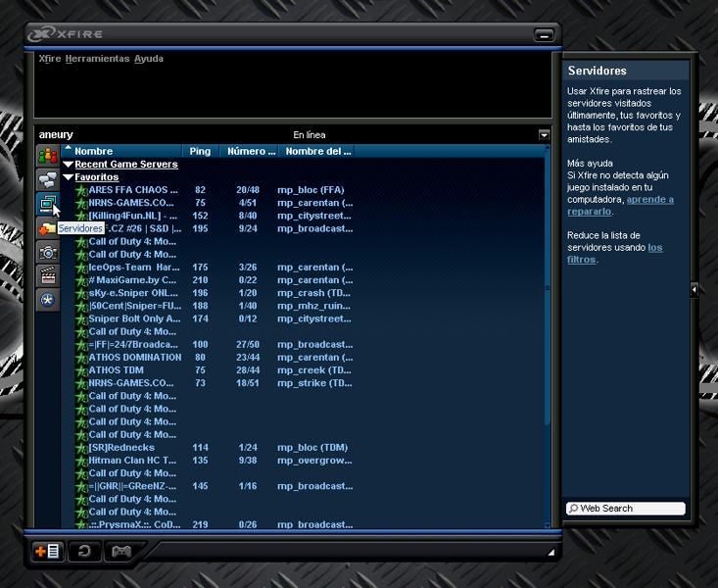Click the star icon beside ATHOS TDM
Image resolution: width=718 pixels, height=588 pixels.
[x=81, y=370]
